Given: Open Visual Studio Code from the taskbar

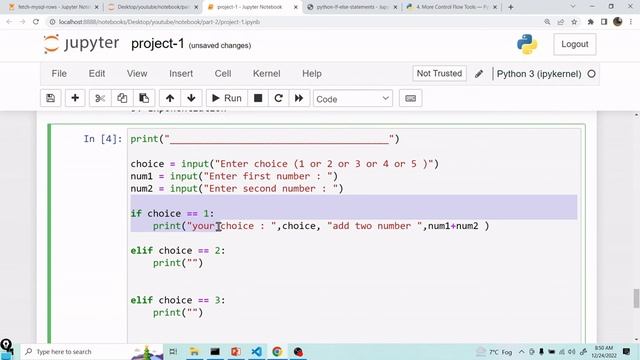Looking at the screenshot, I should coord(257,351).
